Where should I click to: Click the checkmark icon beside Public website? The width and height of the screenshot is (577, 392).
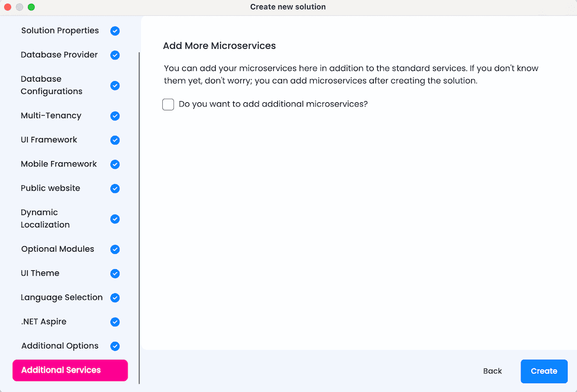tap(115, 189)
